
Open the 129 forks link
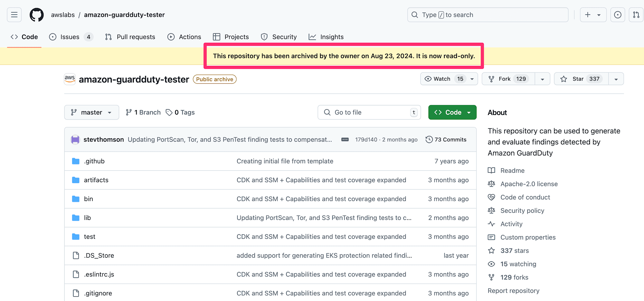(x=514, y=277)
